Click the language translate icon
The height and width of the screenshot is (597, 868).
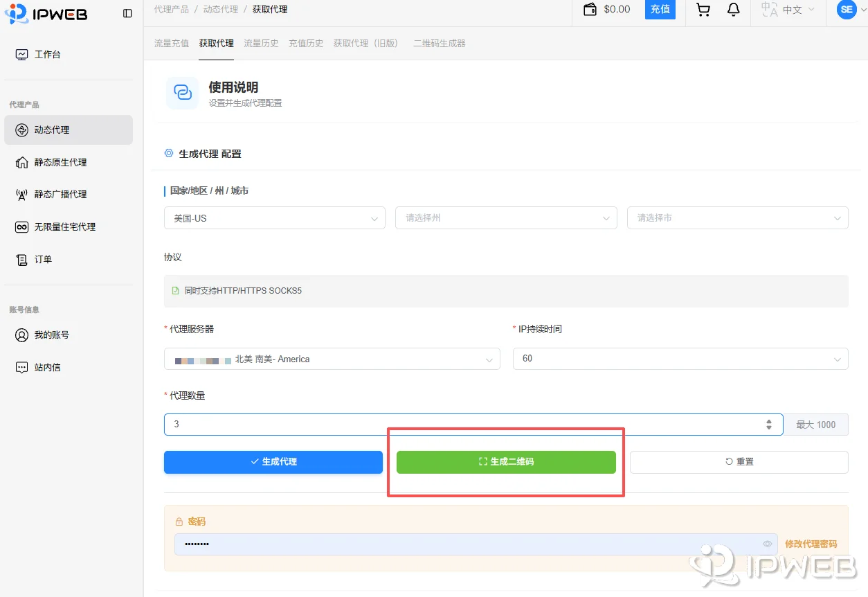coord(769,10)
